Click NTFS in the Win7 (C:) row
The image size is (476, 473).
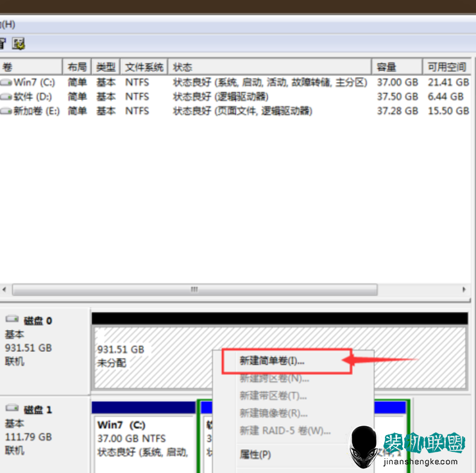(x=137, y=82)
